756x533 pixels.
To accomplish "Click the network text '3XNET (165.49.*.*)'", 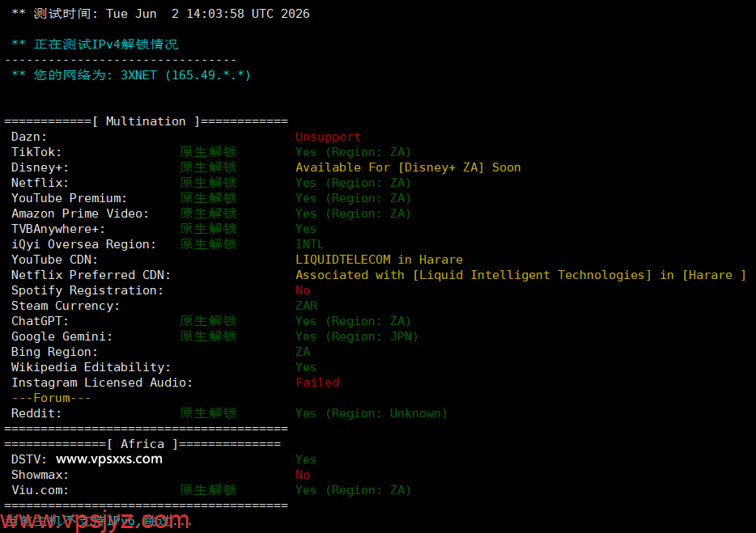I will pyautogui.click(x=185, y=75).
